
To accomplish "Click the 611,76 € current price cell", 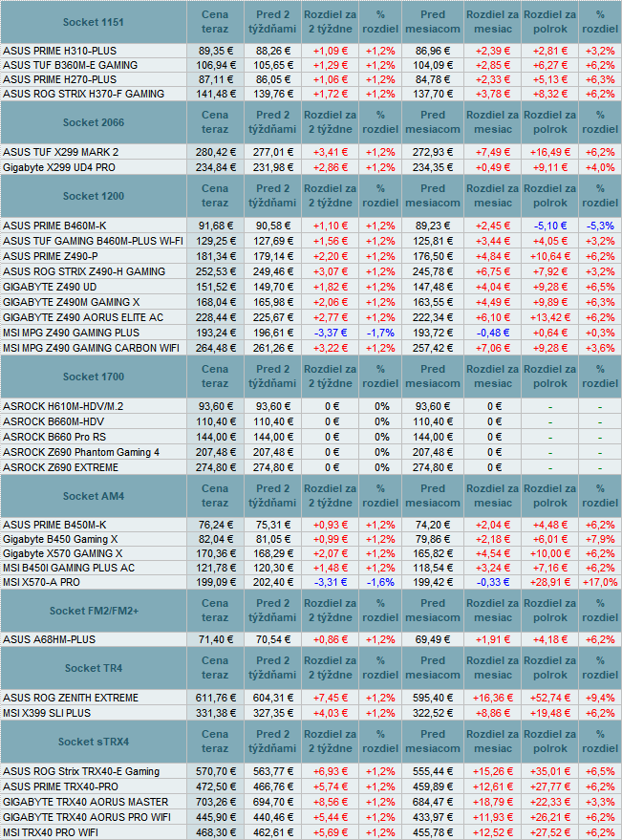I will point(216,698).
